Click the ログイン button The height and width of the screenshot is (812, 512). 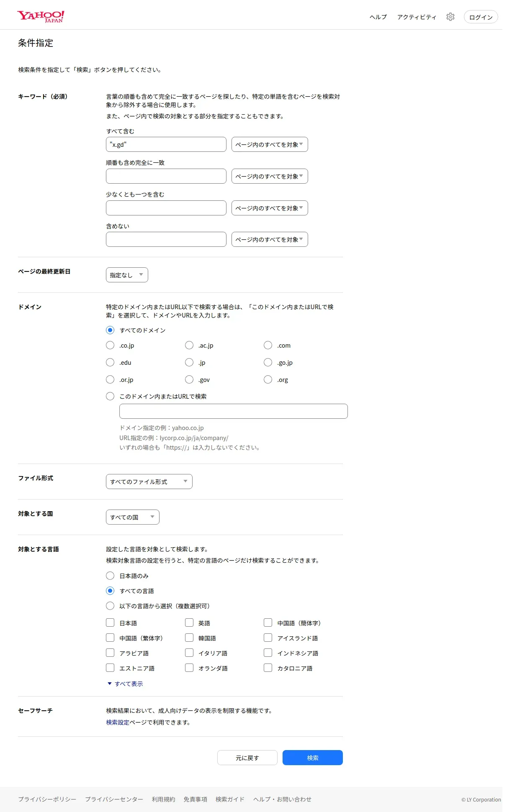coord(481,17)
